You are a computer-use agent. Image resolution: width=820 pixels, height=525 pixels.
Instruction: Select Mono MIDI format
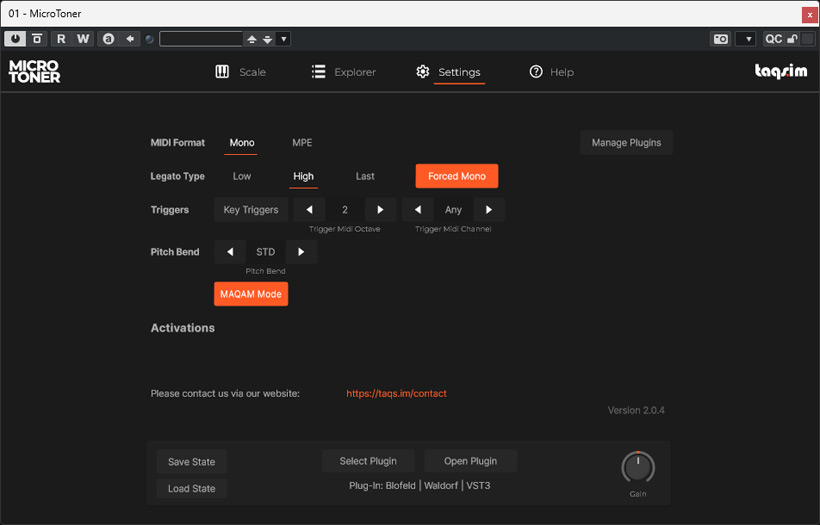tap(242, 143)
